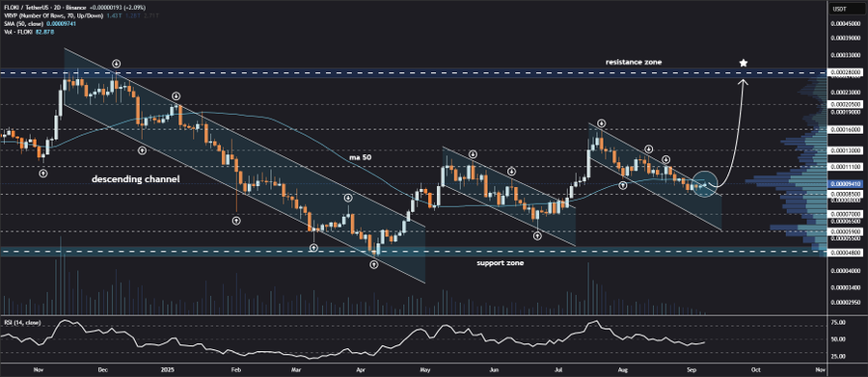Click the white star target marker

[744, 63]
